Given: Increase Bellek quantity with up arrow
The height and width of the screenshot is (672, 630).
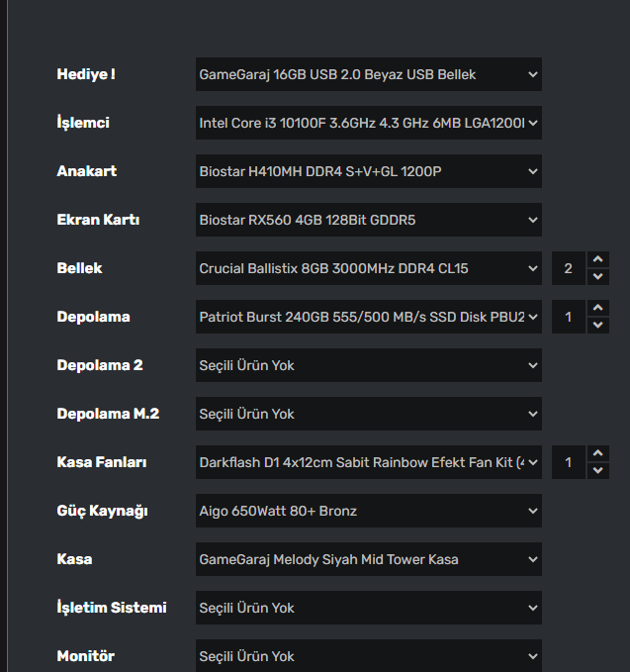Looking at the screenshot, I should click(x=597, y=260).
